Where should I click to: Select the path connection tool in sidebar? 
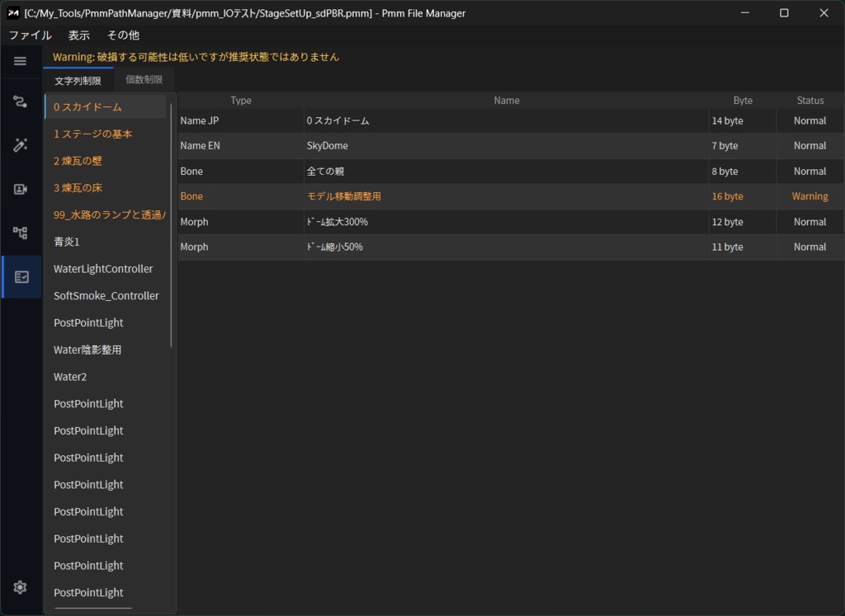20,101
